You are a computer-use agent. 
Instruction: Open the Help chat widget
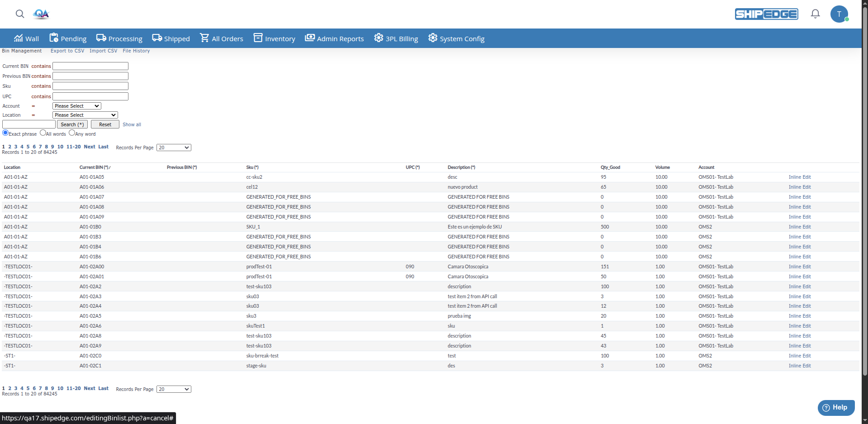[836, 407]
